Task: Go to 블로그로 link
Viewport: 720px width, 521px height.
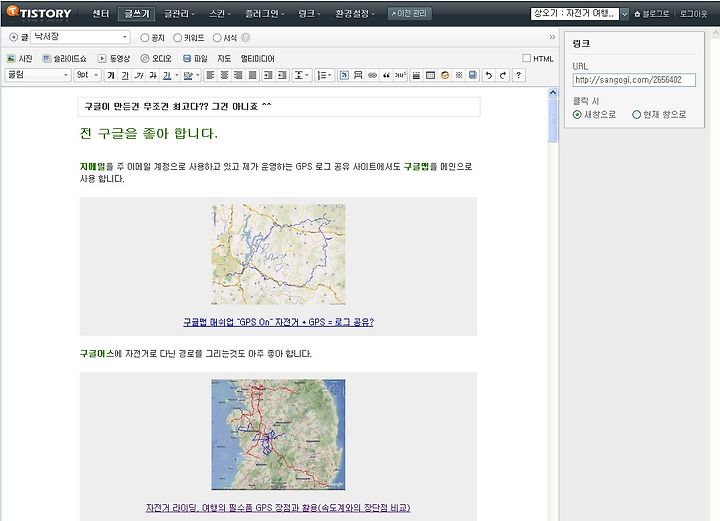Action: [x=652, y=14]
